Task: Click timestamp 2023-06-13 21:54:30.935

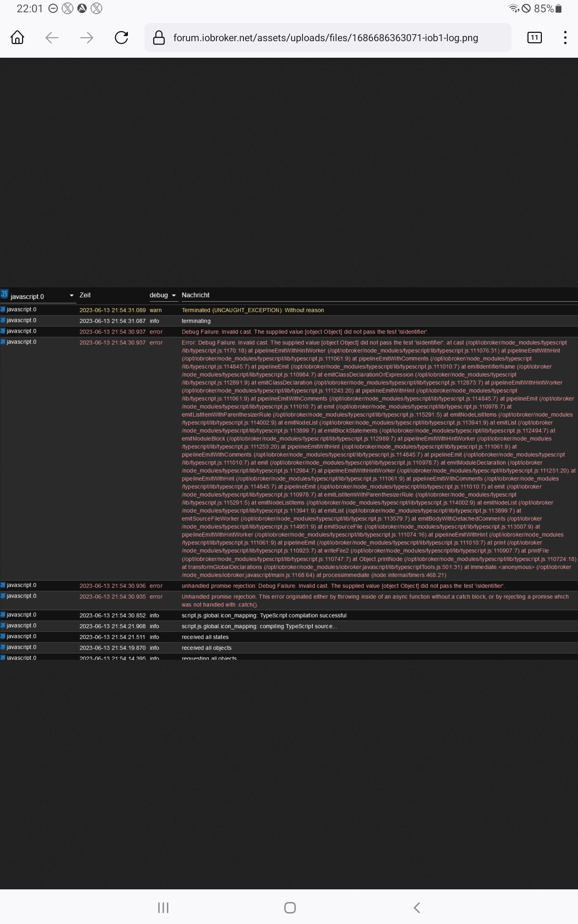Action: point(112,596)
